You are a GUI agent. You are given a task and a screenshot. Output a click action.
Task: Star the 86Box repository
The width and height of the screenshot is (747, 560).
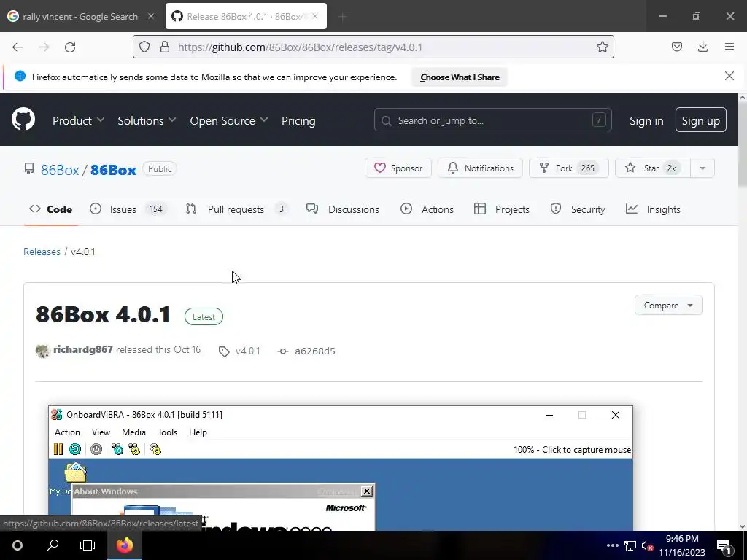click(x=653, y=168)
